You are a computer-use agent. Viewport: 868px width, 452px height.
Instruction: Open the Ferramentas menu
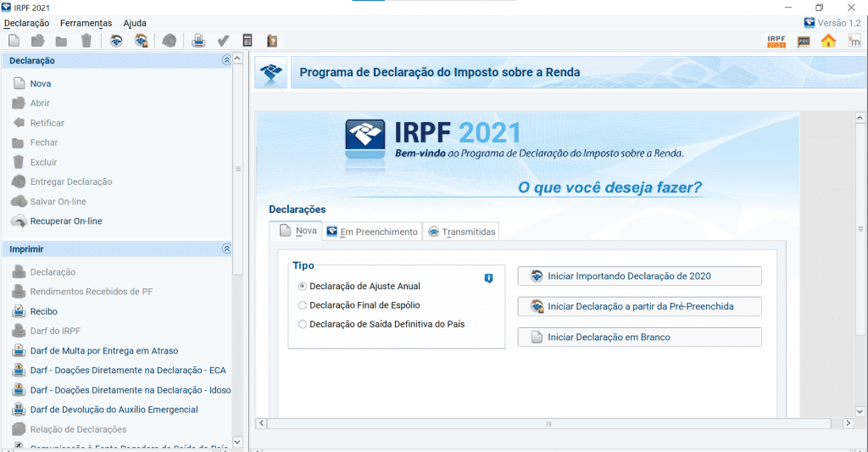[x=86, y=23]
